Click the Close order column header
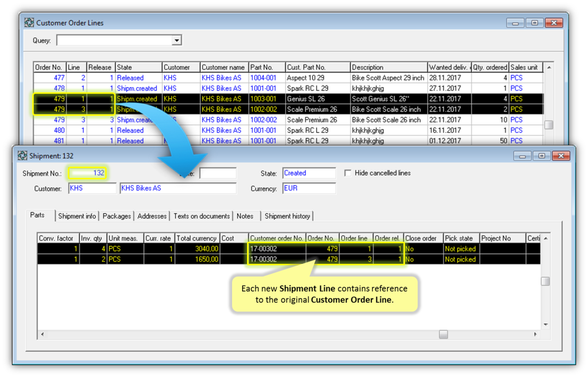Image resolution: width=588 pixels, height=377 pixels. [423, 238]
